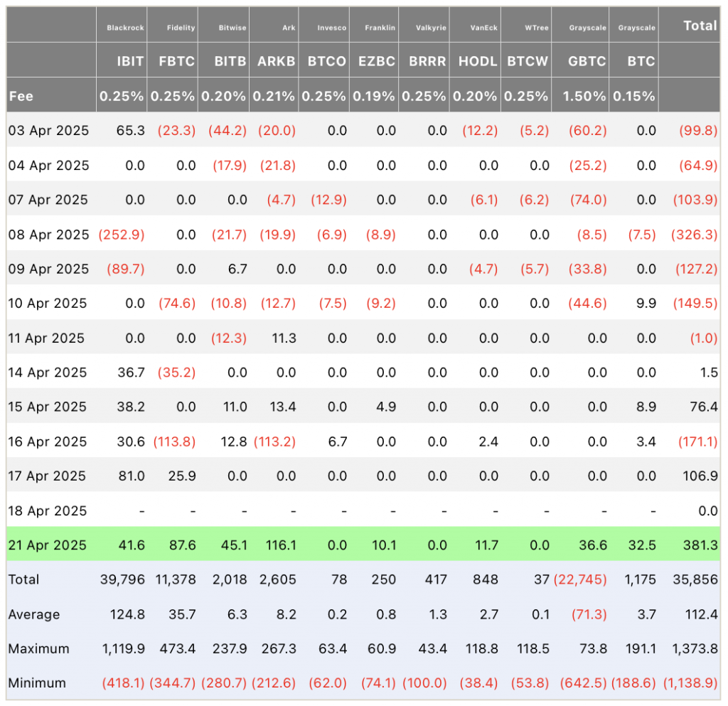Click the 381.3 total for 21 Apr

pyautogui.click(x=700, y=545)
